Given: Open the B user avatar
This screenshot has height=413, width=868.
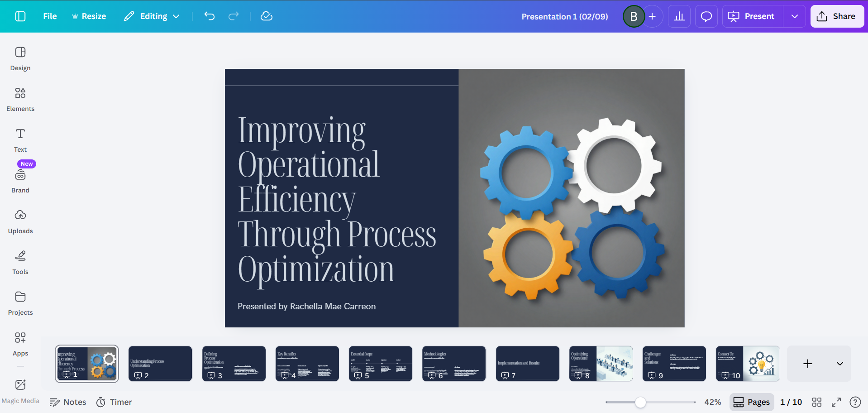Looking at the screenshot, I should (x=634, y=16).
